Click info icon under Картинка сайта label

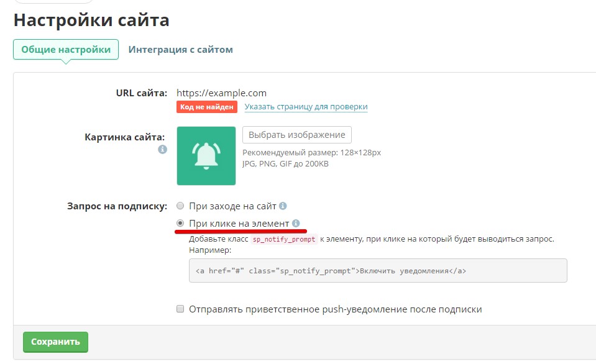(x=162, y=149)
